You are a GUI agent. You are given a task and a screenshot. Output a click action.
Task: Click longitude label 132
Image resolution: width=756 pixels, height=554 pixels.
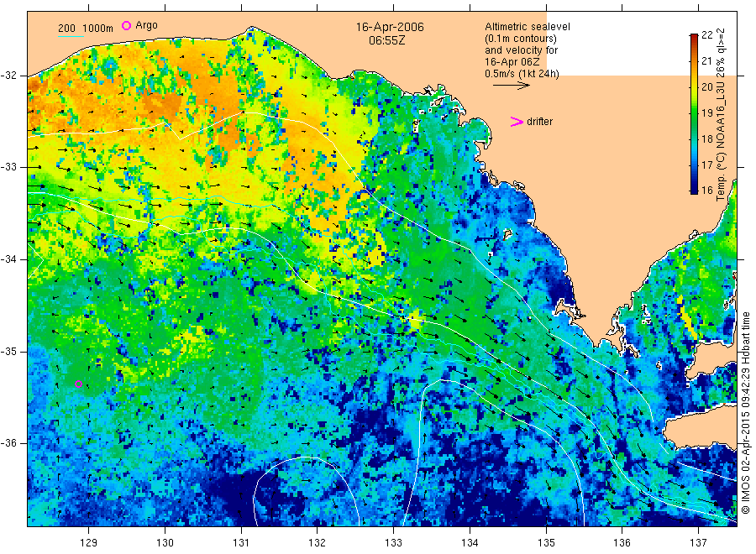[x=318, y=543]
